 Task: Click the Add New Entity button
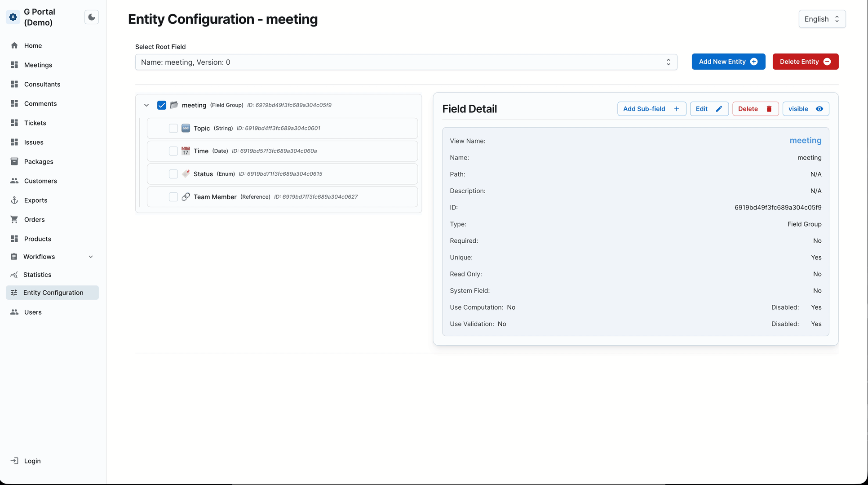click(x=728, y=62)
